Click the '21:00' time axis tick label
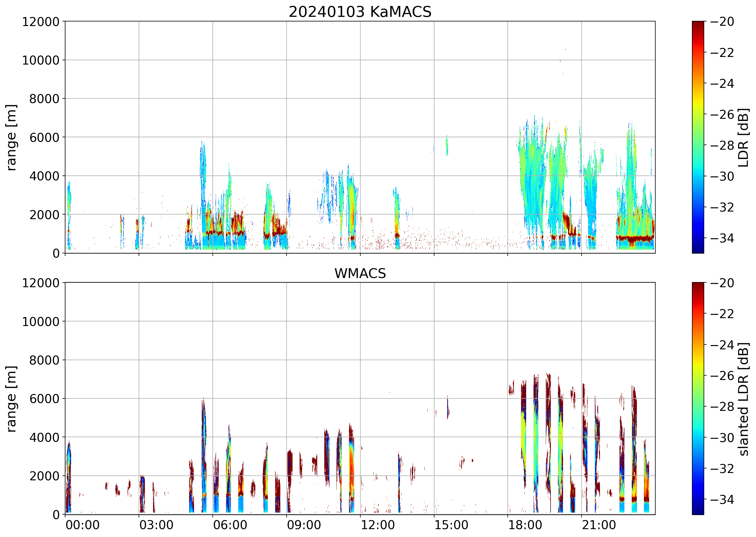Image resolution: width=756 pixels, height=537 pixels. 599,525
